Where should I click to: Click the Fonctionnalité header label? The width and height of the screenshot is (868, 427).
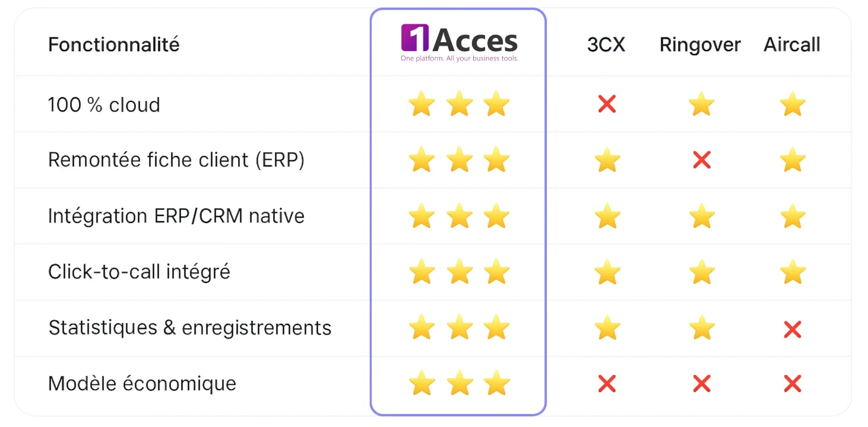[x=113, y=44]
